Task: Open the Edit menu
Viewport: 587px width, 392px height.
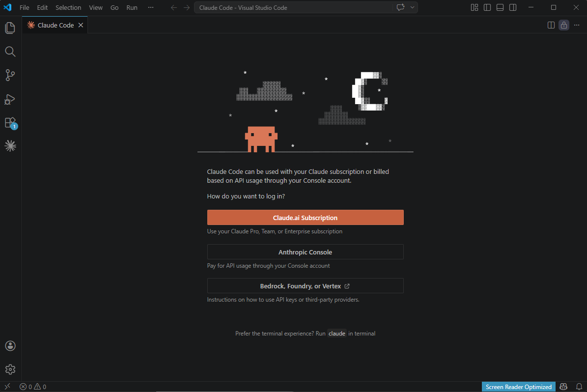Action: click(x=42, y=7)
